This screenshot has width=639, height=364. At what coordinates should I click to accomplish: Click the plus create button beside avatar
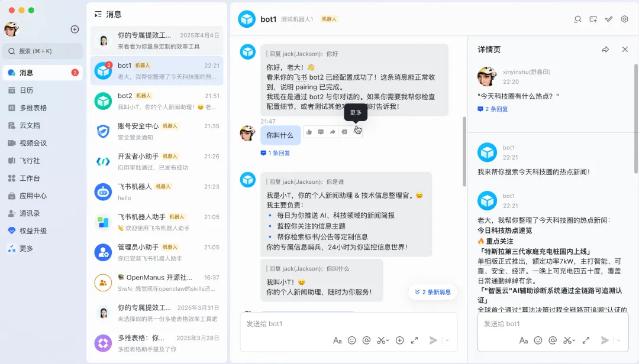tap(75, 30)
